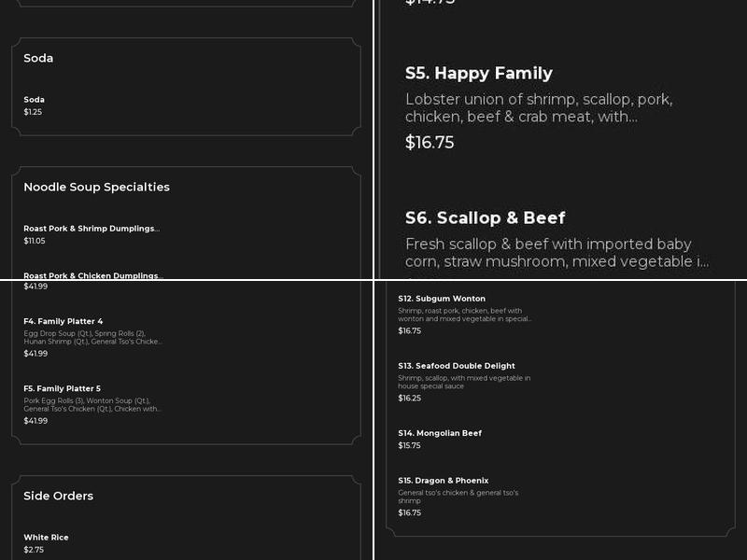Pick F5. Family Platter 5

62,389
